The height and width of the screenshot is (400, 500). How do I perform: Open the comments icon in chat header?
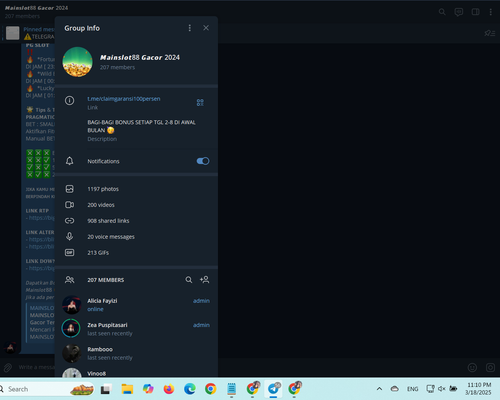459,12
